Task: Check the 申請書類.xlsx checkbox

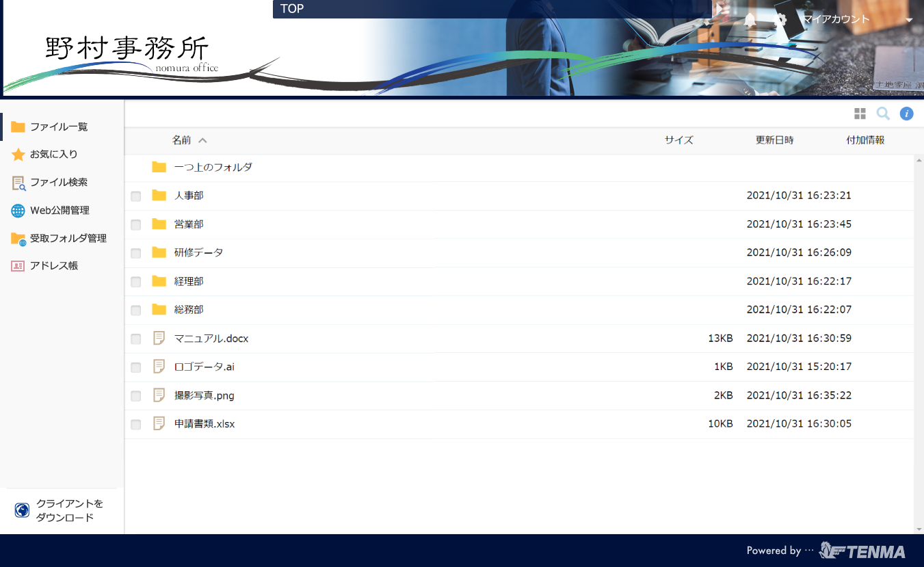Action: (x=136, y=425)
